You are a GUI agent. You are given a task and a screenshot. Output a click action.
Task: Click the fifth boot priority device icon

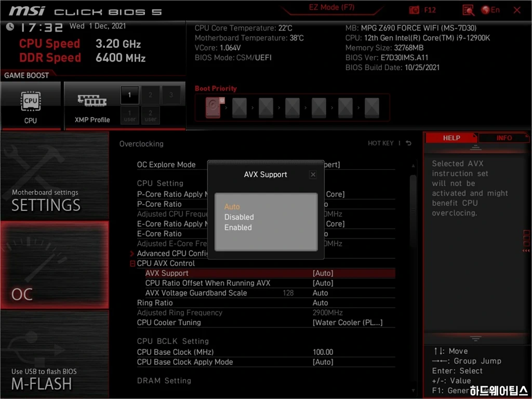click(318, 108)
